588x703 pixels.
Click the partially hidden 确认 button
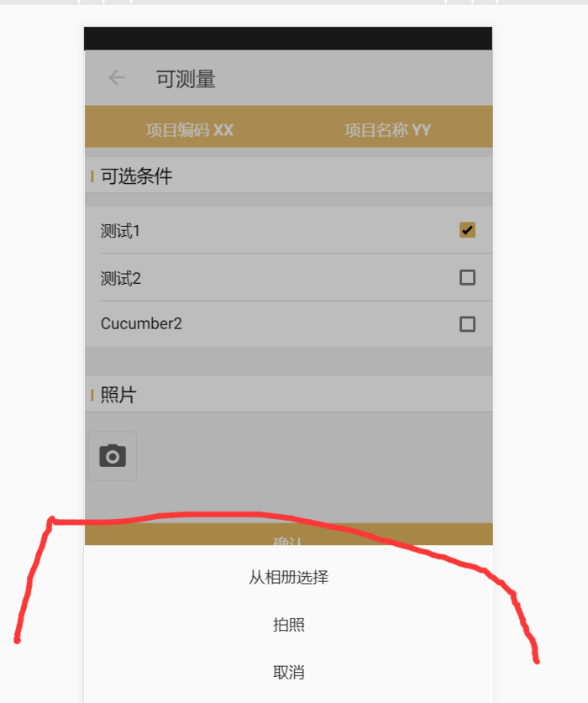[289, 534]
